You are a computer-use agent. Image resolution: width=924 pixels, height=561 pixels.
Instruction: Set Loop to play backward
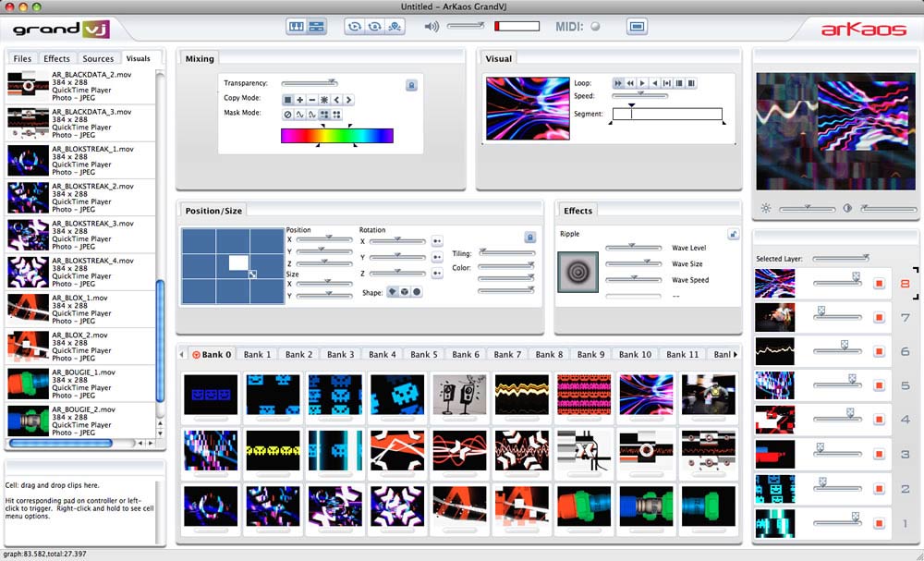tap(655, 84)
